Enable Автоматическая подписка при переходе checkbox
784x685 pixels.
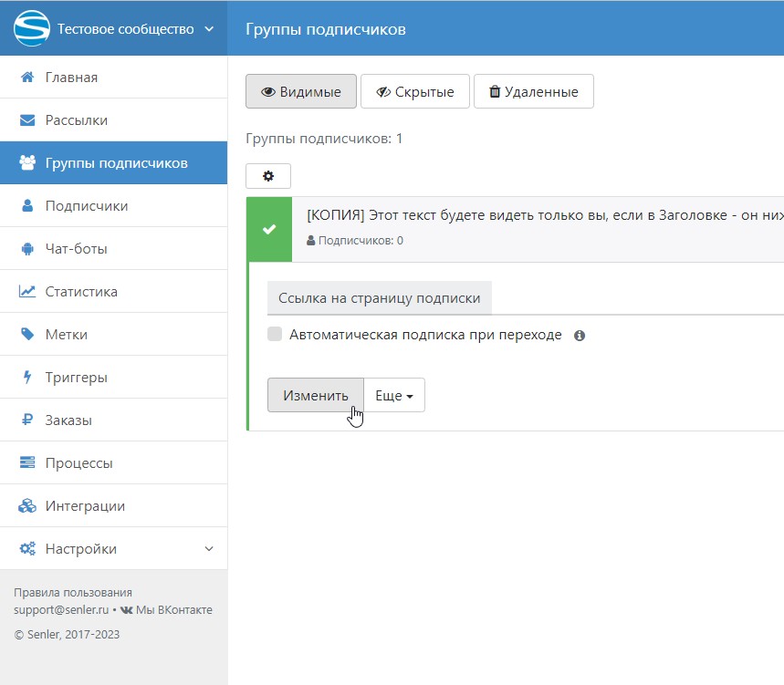pos(275,335)
